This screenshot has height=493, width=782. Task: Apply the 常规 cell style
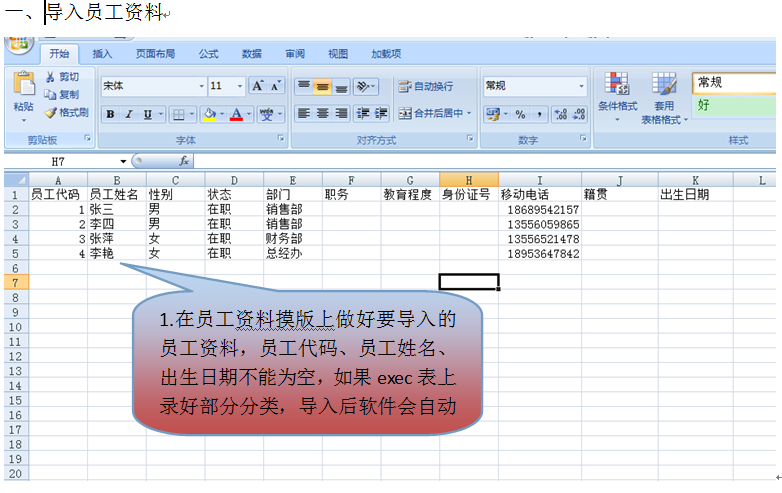coord(734,82)
